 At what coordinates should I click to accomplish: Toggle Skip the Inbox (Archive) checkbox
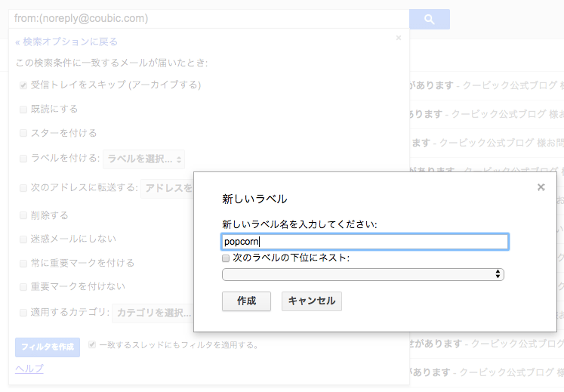pos(23,85)
